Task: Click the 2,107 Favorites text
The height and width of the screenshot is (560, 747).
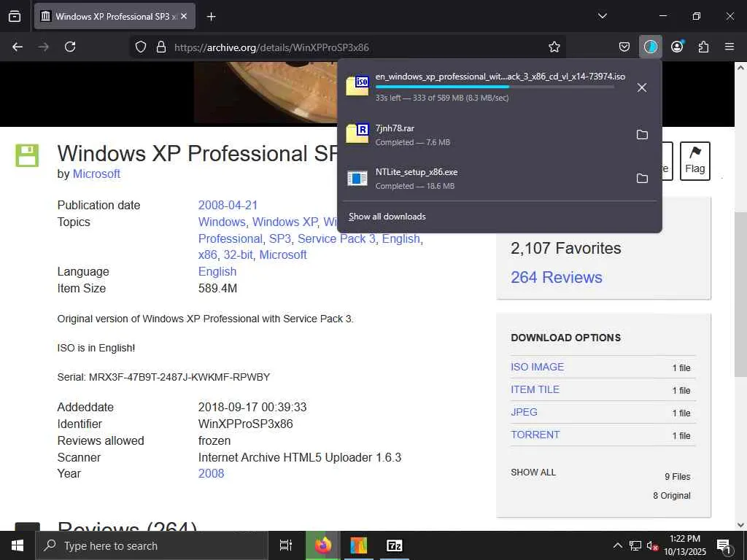Action: [566, 248]
